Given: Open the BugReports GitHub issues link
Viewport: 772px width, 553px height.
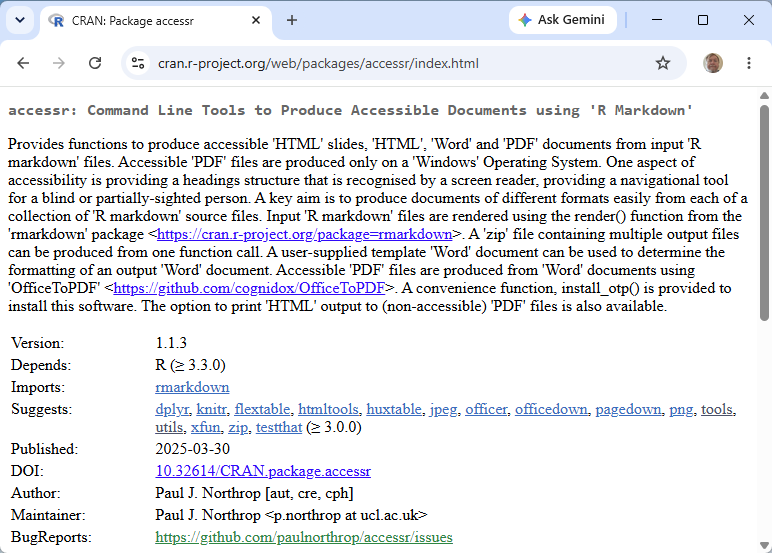Looking at the screenshot, I should [x=304, y=537].
